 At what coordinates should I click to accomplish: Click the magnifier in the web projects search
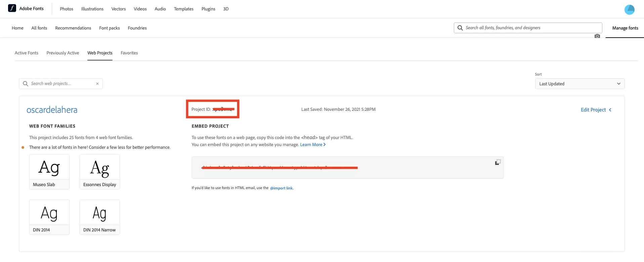coord(25,84)
